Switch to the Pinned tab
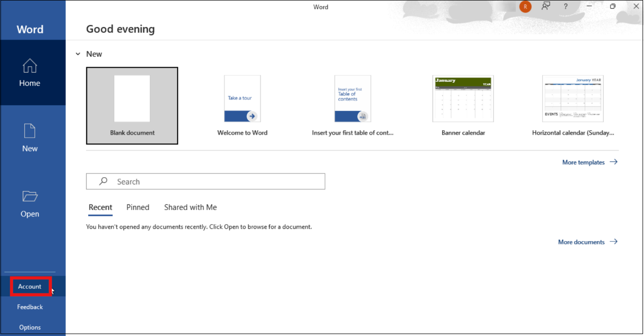This screenshot has width=644, height=336. tap(138, 207)
